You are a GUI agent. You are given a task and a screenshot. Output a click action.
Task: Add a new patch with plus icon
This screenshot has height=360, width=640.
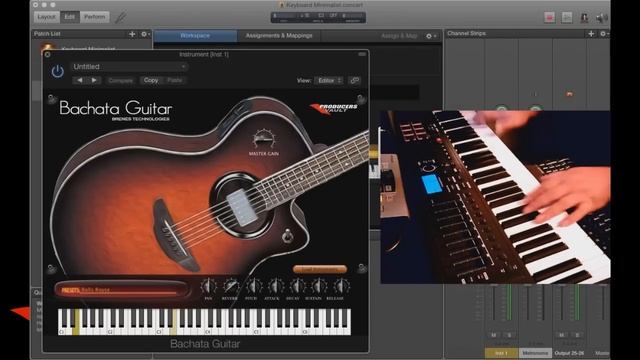(132, 34)
